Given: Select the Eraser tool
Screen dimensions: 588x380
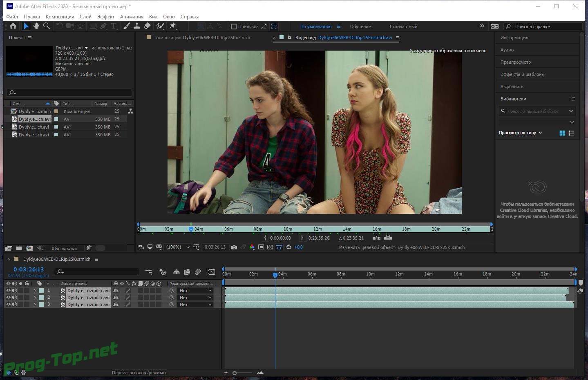Looking at the screenshot, I should (x=147, y=26).
